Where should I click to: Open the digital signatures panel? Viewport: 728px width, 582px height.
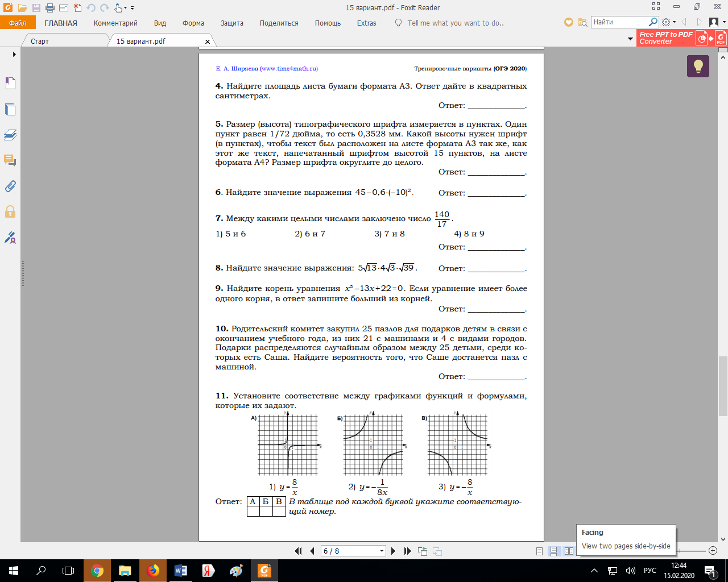click(10, 237)
